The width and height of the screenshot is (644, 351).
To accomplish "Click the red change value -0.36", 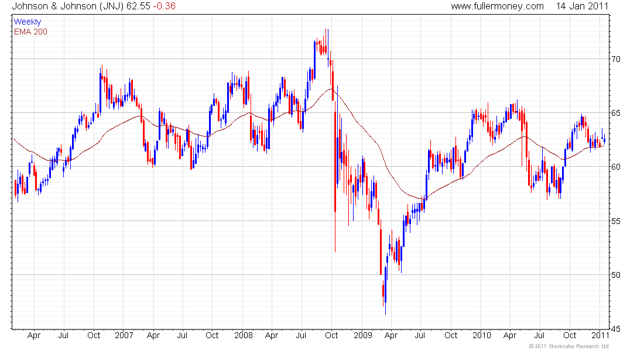I will tap(165, 6).
